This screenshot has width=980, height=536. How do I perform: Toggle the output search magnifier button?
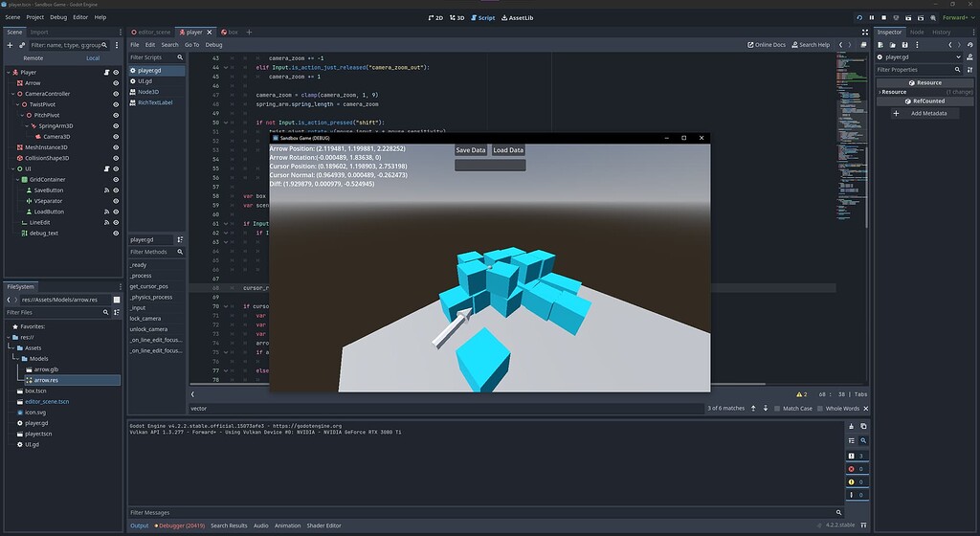click(863, 440)
